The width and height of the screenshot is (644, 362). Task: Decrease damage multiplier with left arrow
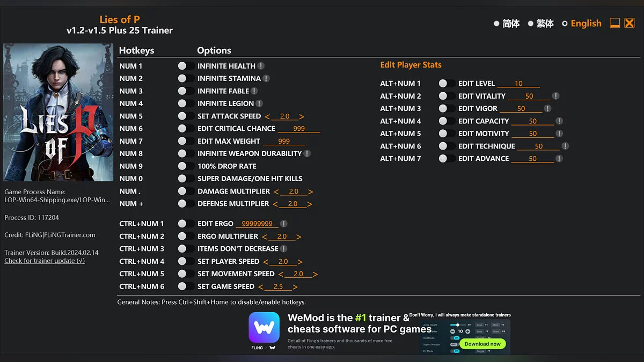pos(276,191)
